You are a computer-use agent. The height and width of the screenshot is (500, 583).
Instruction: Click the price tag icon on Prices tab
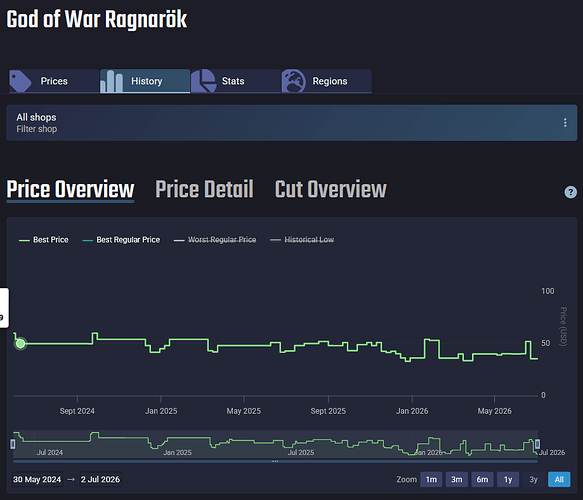[20, 81]
